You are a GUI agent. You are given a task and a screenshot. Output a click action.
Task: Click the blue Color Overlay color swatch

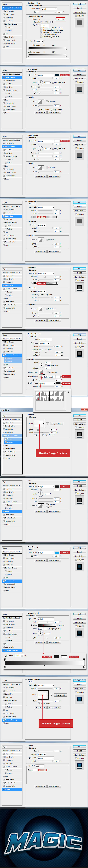(x=57, y=553)
